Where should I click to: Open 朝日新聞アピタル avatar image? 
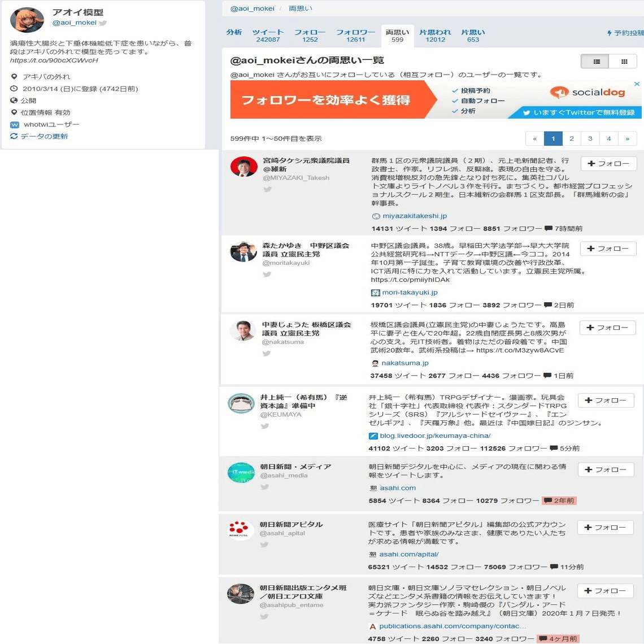pos(241,530)
